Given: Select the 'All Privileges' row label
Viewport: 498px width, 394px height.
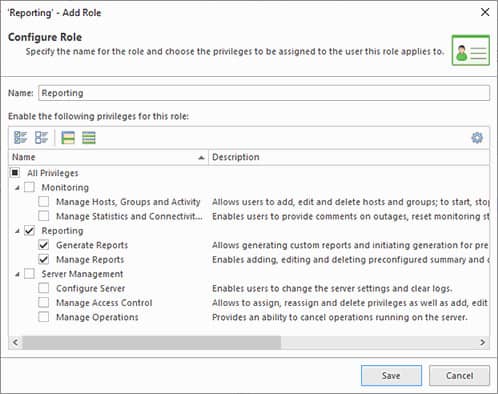Looking at the screenshot, I should pos(53,173).
